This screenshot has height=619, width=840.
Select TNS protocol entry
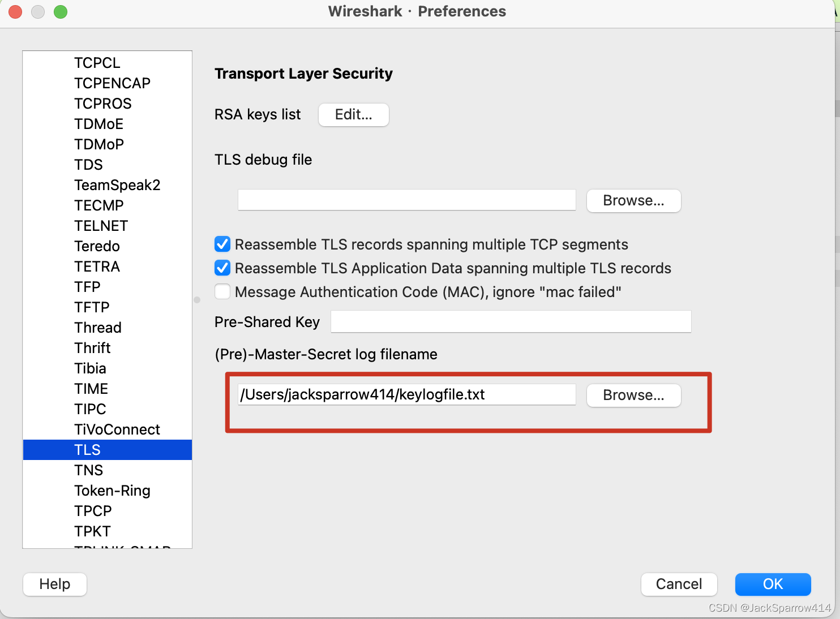click(108, 470)
